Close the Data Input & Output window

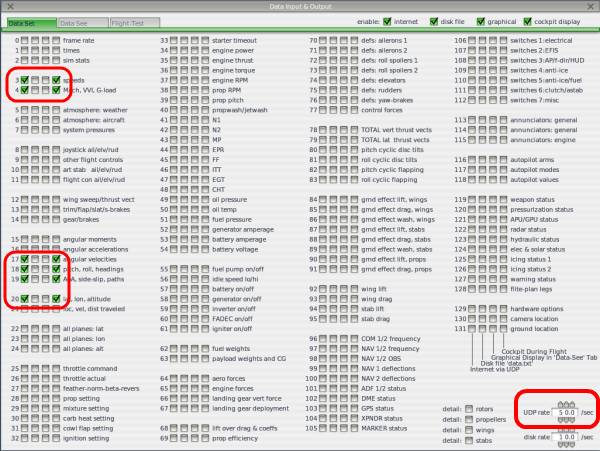(x=9, y=6)
